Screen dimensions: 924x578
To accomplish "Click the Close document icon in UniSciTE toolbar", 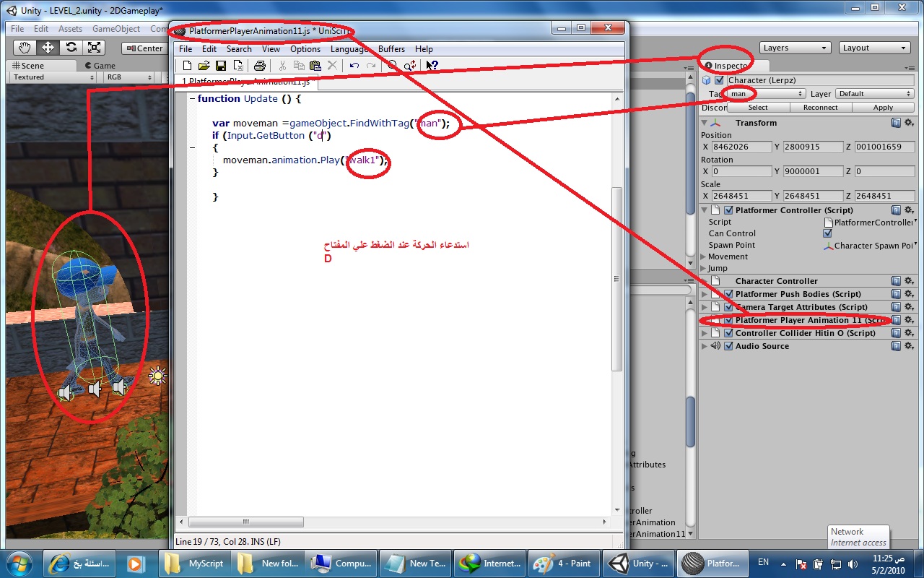I will click(237, 66).
